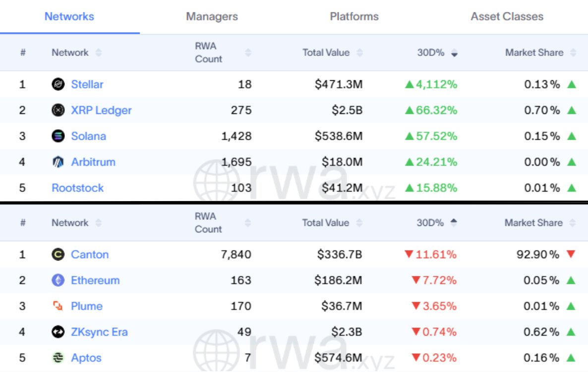
Task: Click Aptos's green market share up arrow
Action: pos(571,358)
